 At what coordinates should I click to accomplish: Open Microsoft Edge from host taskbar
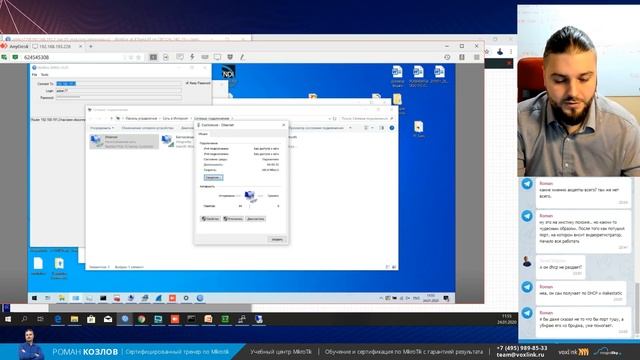point(58,320)
